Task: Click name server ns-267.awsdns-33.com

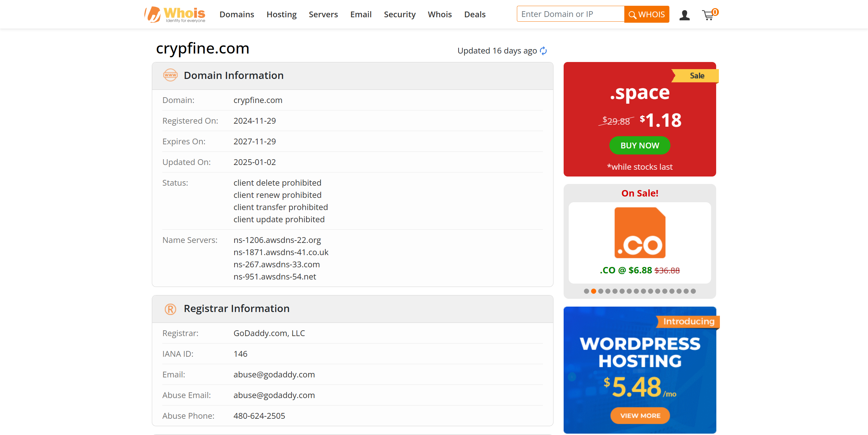Action: pyautogui.click(x=277, y=265)
